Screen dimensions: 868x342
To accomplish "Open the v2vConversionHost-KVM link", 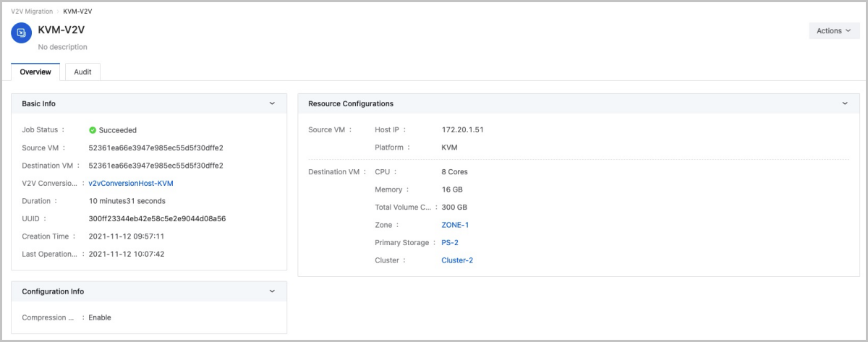I will coord(131,184).
